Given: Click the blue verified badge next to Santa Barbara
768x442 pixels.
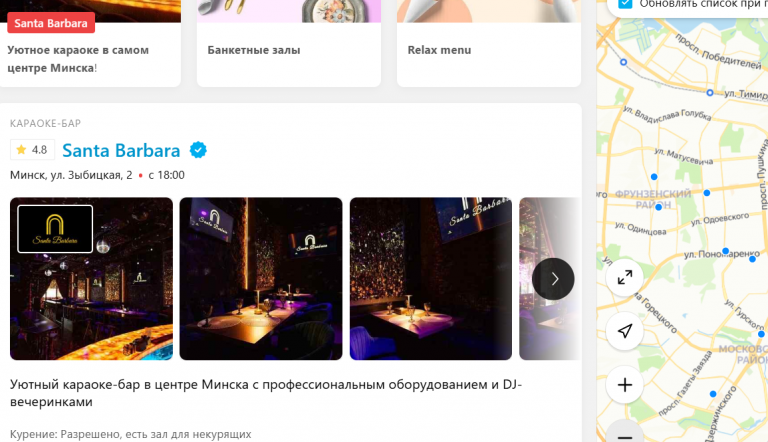Looking at the screenshot, I should tap(198, 150).
